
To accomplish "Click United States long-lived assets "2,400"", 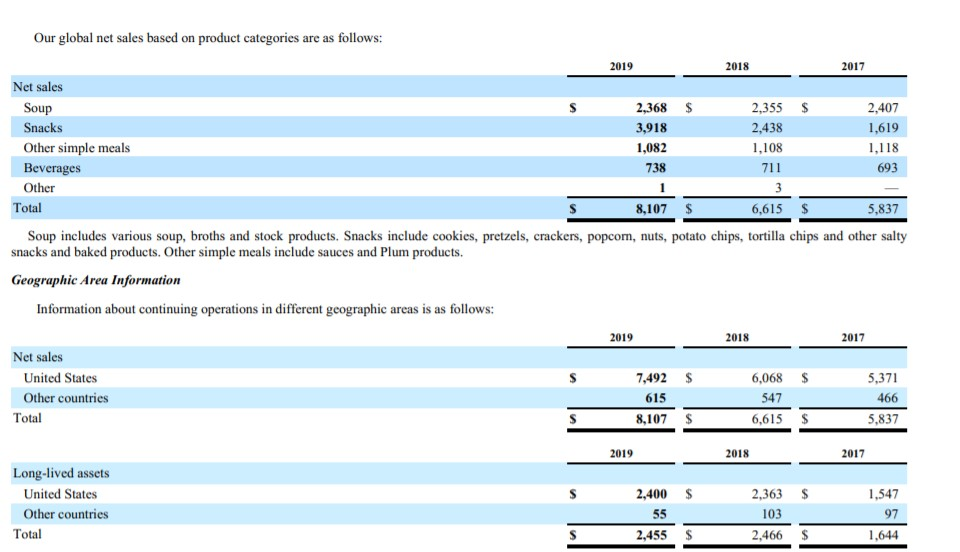I will [x=651, y=494].
